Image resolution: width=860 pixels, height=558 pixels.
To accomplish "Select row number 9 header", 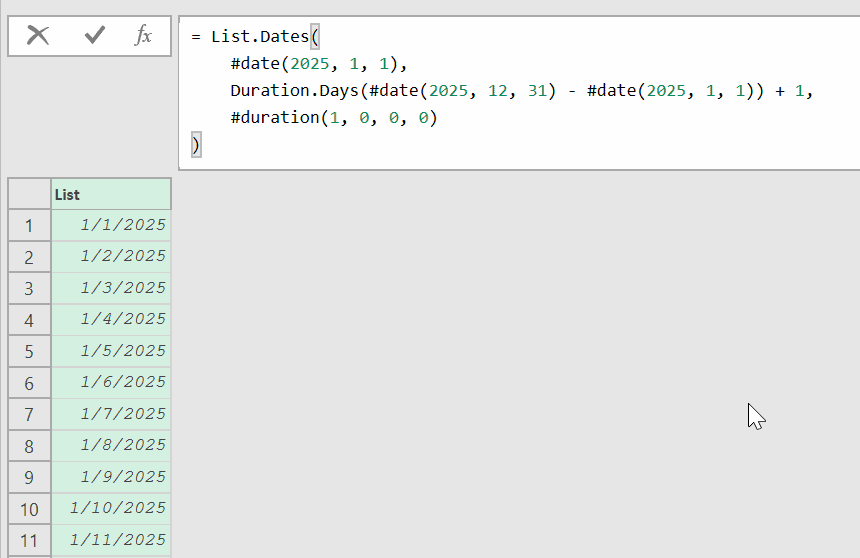I will (x=29, y=477).
